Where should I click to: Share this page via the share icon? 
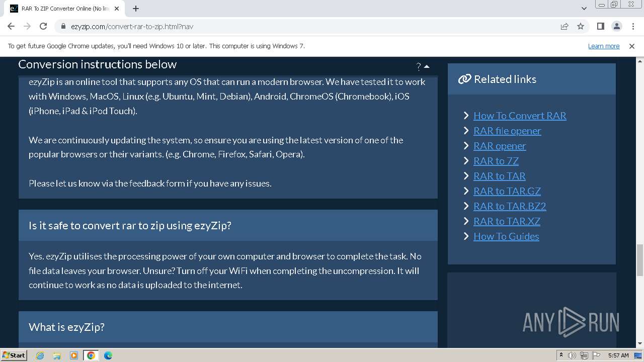coord(565,26)
